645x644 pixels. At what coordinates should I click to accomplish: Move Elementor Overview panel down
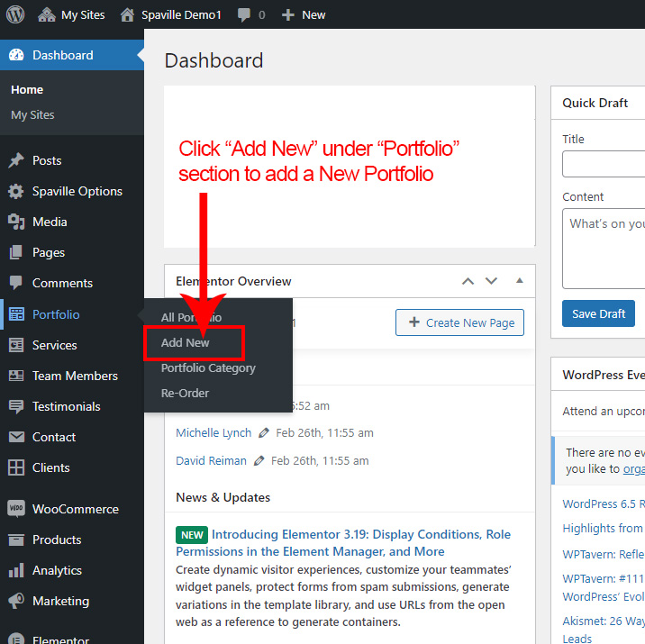[491, 281]
